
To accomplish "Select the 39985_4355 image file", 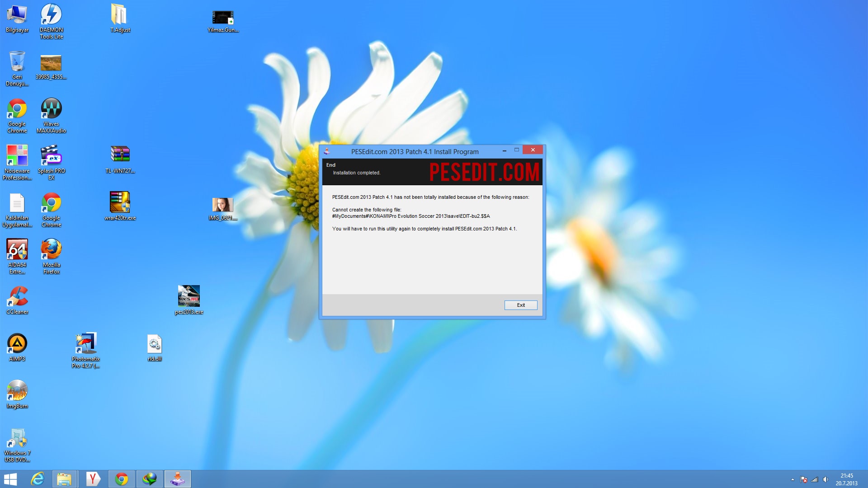I will click(51, 66).
